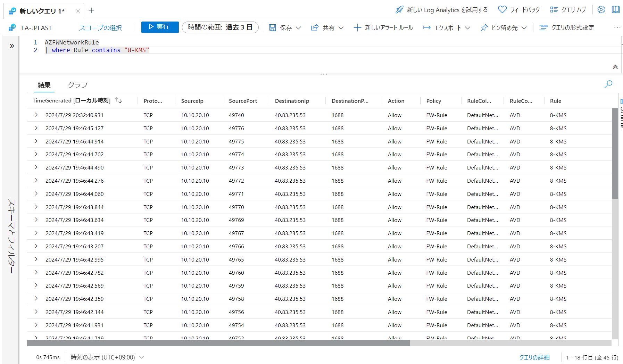The width and height of the screenshot is (623, 364).
Task: Click the 新しいアラート ルール button label
Action: coord(389,27)
